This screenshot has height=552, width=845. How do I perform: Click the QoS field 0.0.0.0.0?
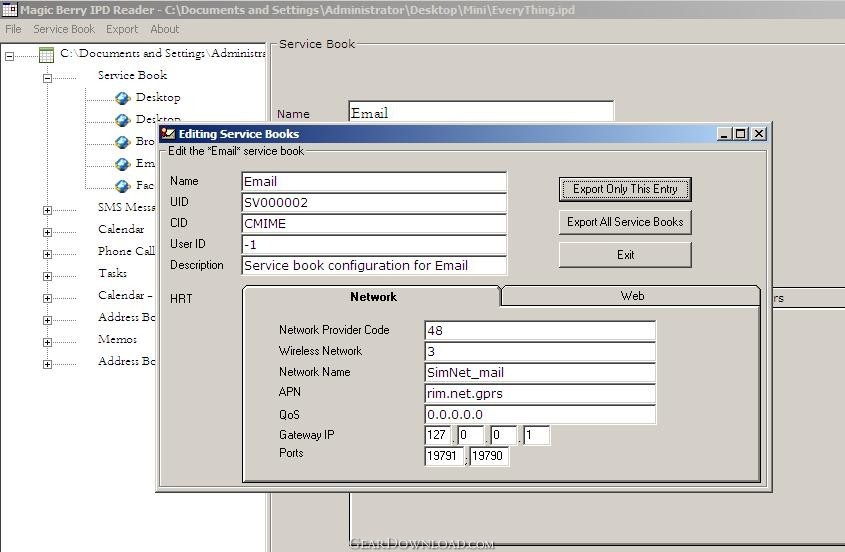tap(540, 415)
